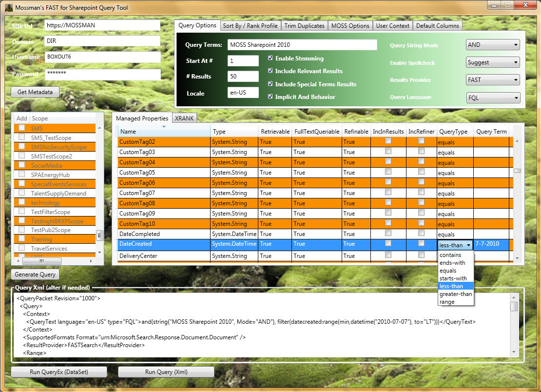Uncheck Include Special Terms Results
This screenshot has height=392, width=541.
270,84
